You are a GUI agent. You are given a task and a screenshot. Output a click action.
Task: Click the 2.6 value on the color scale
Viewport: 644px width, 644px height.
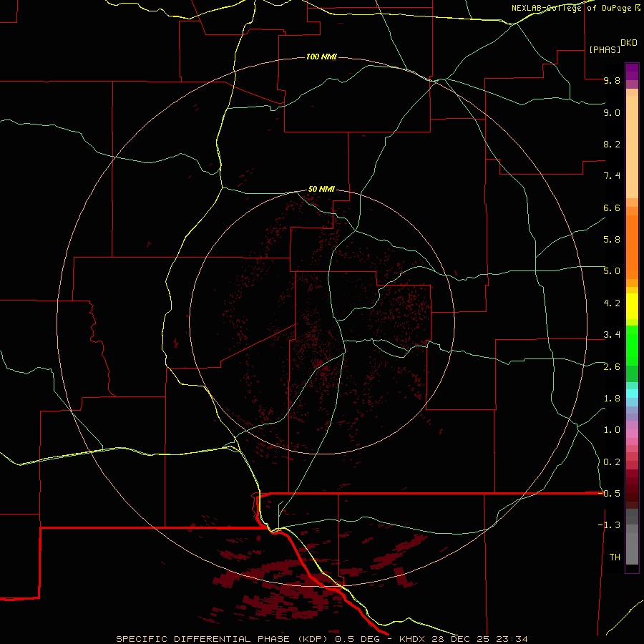pos(612,367)
